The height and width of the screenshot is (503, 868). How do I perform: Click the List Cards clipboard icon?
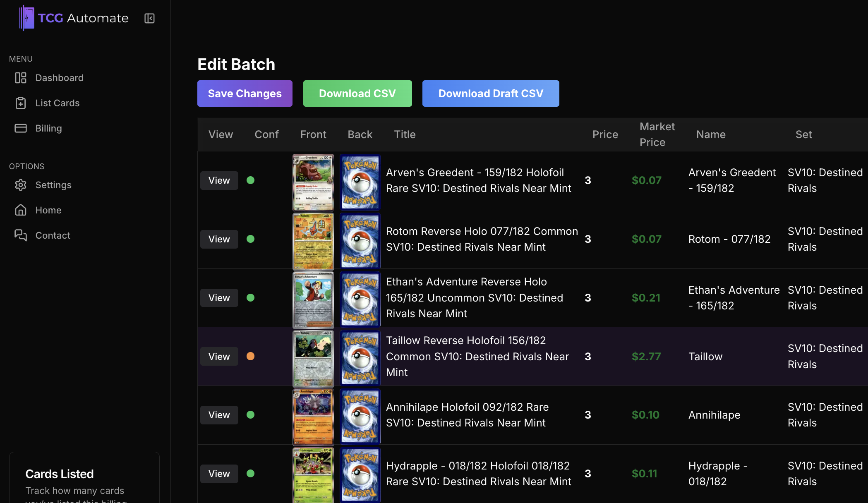tap(21, 103)
